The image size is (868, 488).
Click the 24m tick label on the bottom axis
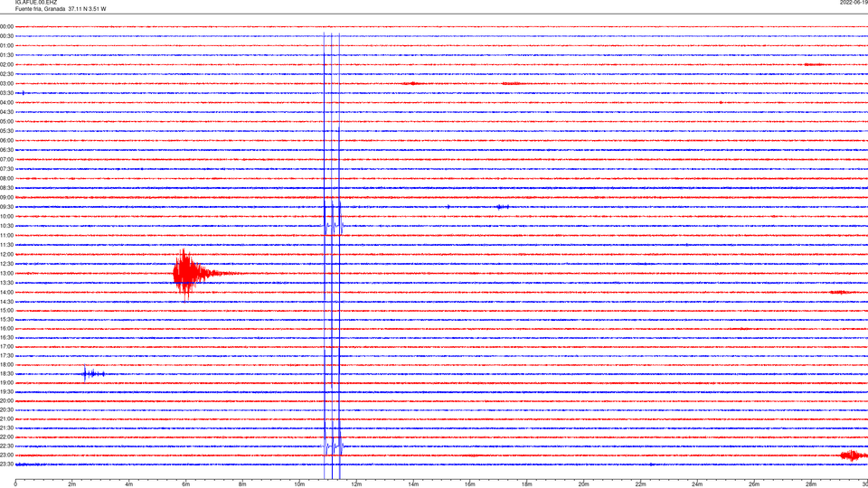point(697,484)
